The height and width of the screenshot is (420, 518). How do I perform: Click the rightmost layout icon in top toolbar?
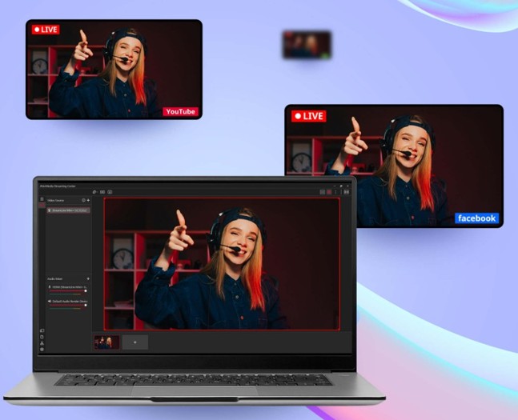(347, 192)
